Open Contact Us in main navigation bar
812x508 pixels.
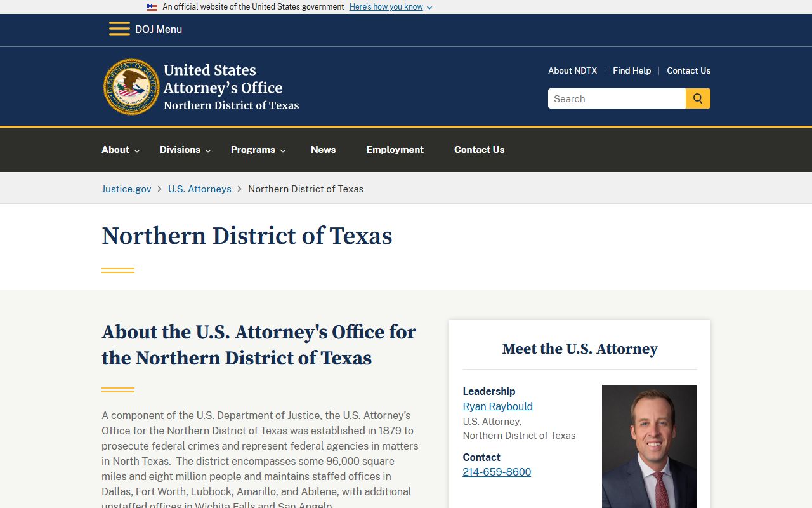tap(479, 150)
